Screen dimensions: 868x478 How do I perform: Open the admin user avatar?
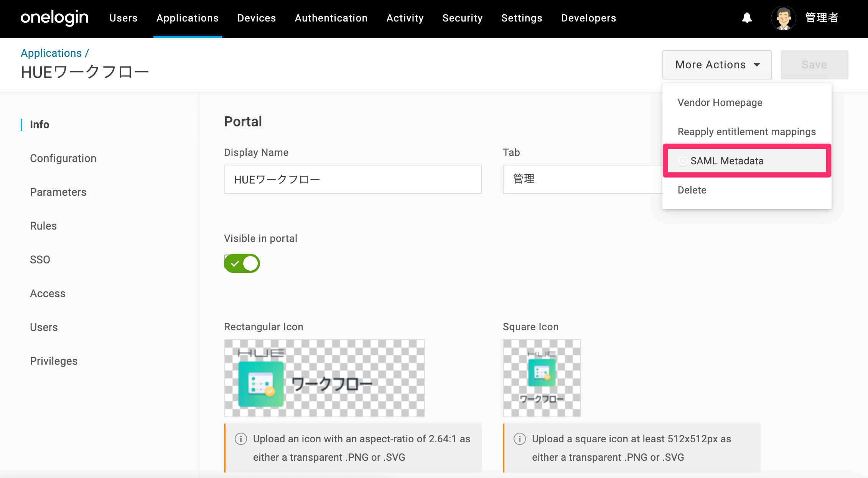click(783, 18)
